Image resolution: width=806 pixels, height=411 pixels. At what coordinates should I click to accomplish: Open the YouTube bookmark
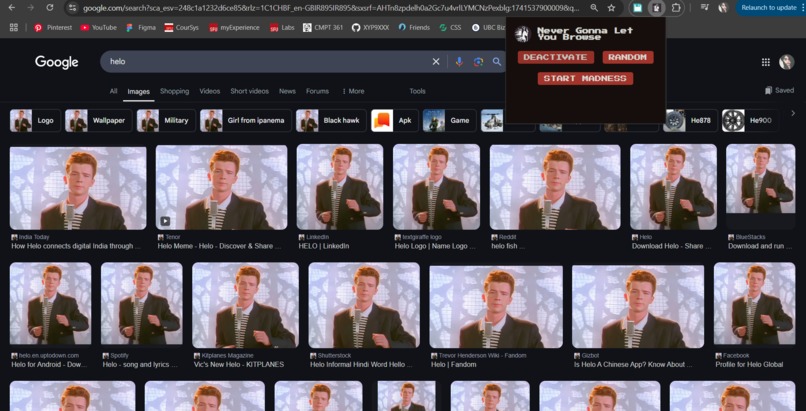(x=99, y=28)
